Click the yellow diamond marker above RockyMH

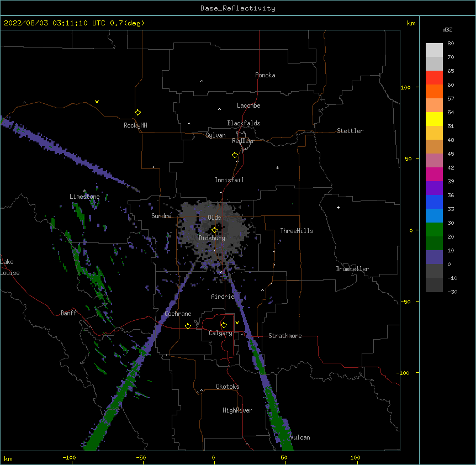137,113
